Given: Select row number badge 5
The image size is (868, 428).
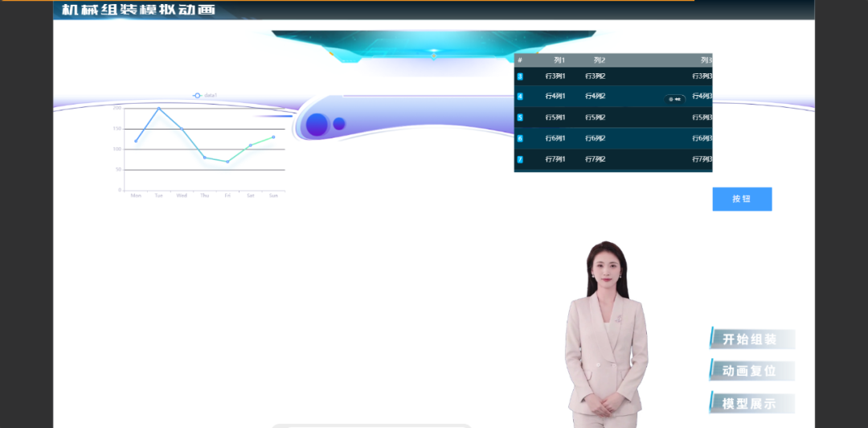Looking at the screenshot, I should (x=520, y=117).
